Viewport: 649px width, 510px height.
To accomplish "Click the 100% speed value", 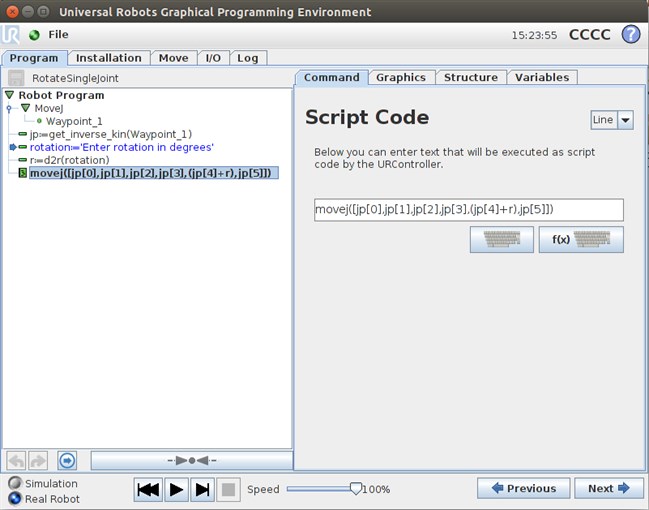I will tap(376, 489).
